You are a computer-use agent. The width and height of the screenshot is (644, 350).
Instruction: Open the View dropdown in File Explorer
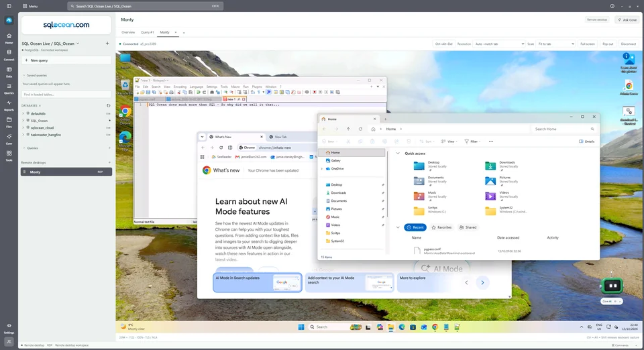tap(449, 141)
